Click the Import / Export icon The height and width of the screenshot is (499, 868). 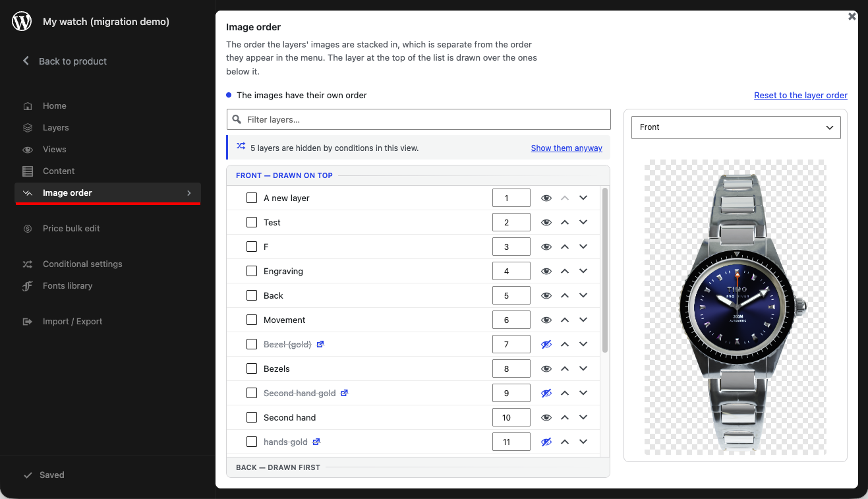click(x=28, y=322)
